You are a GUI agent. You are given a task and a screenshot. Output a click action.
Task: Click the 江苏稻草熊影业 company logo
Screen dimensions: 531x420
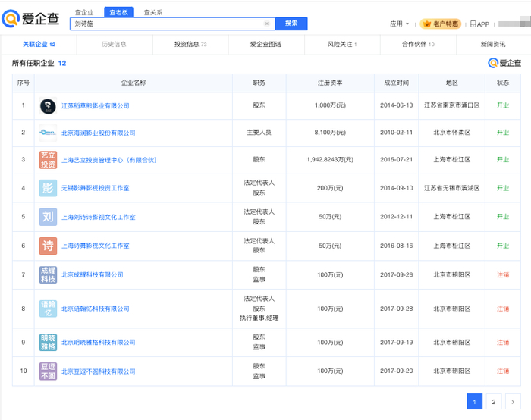[48, 105]
